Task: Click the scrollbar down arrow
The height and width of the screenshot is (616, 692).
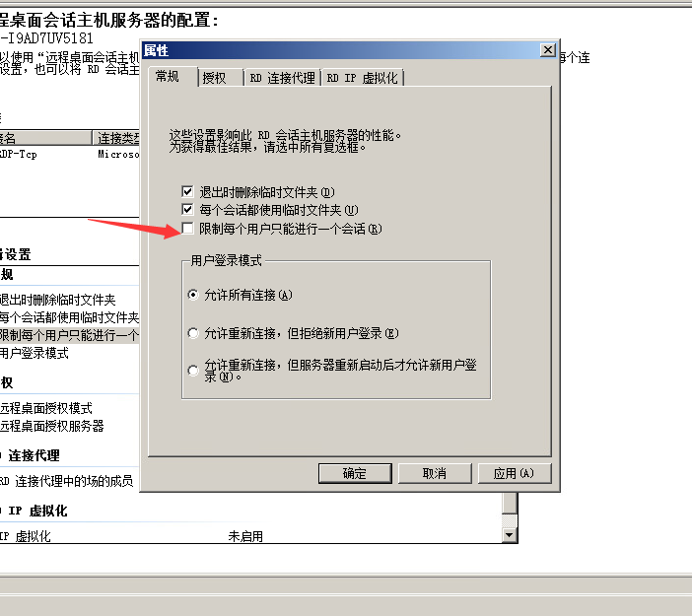Action: click(510, 535)
